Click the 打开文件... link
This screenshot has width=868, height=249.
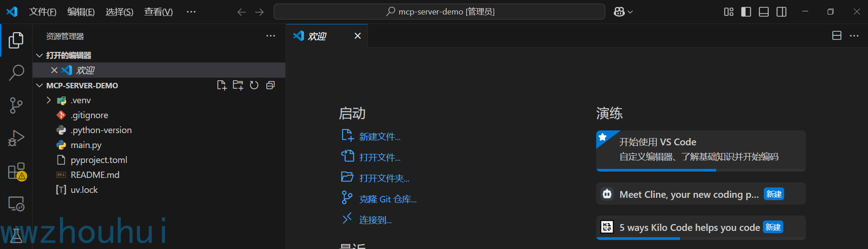pos(380,158)
